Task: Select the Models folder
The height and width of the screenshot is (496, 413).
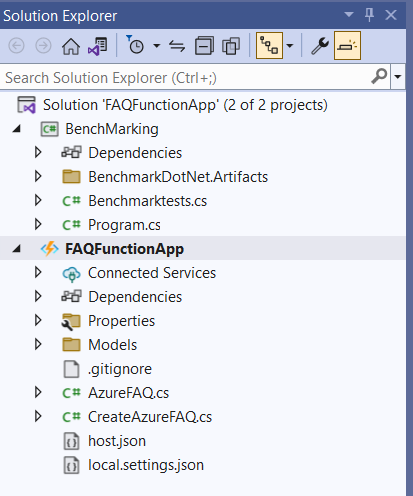Action: 113,345
